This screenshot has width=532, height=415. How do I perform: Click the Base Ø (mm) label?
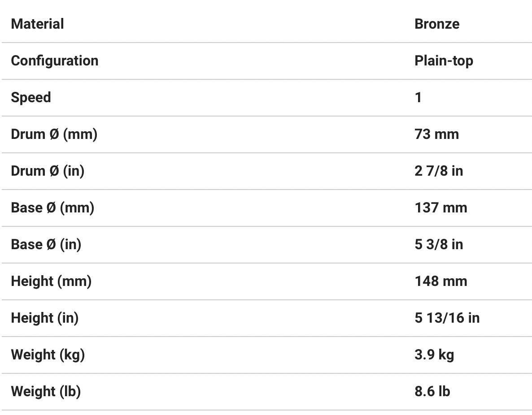click(52, 207)
